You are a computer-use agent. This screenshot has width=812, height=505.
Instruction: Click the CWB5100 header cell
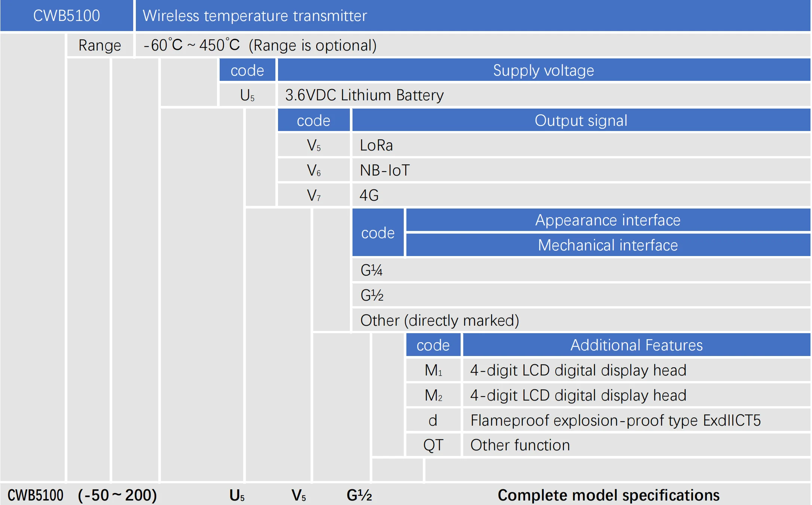(x=67, y=16)
